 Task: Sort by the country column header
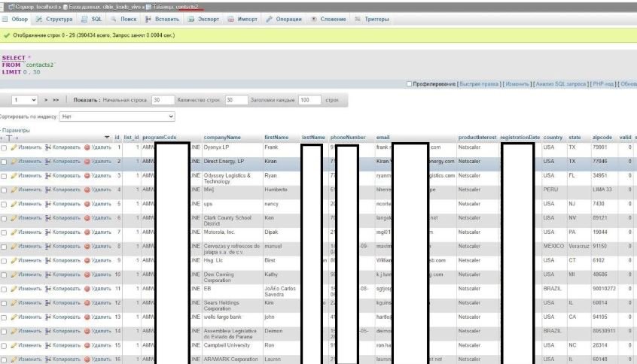553,138
